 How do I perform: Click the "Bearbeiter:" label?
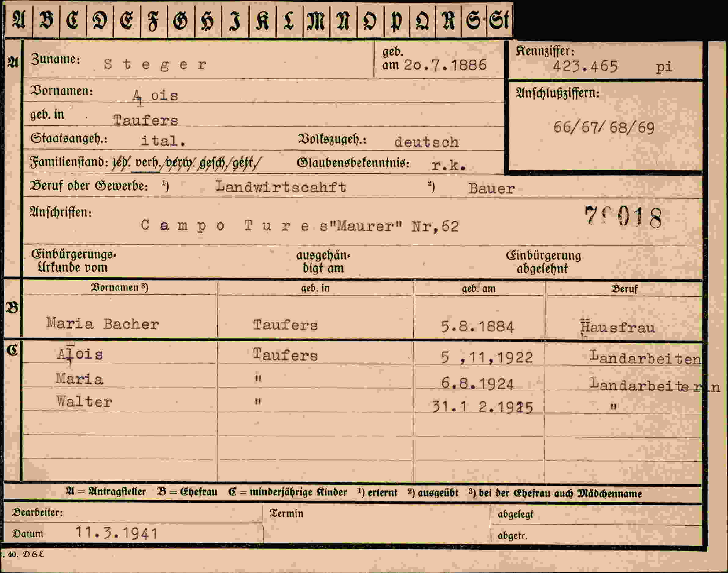point(37,513)
